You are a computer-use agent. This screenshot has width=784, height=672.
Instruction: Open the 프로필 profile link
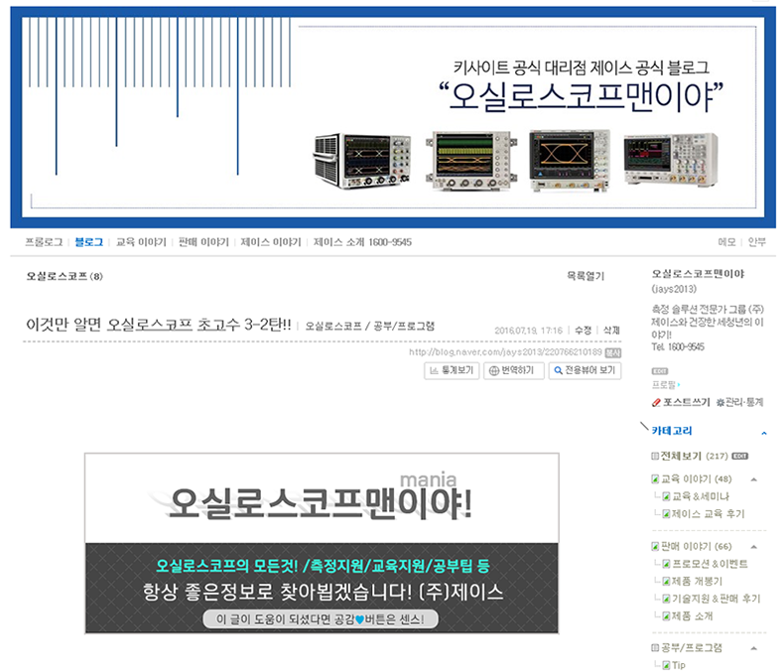coord(664,385)
